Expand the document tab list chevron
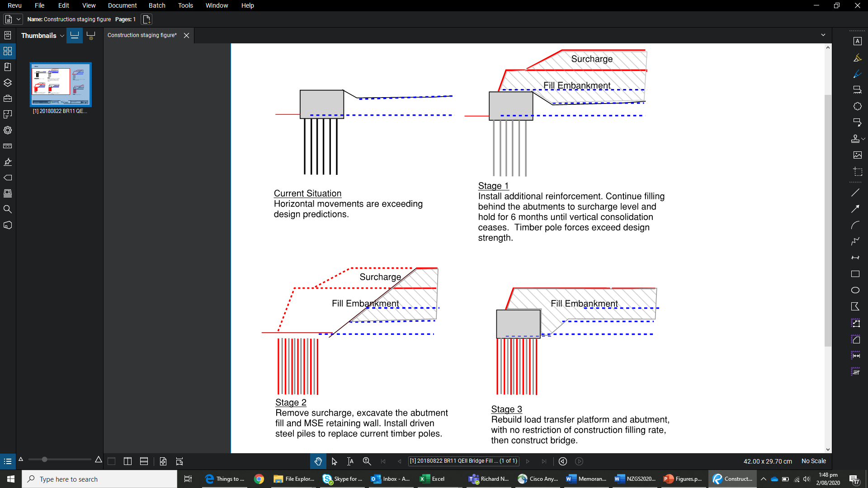Image resolution: width=868 pixels, height=488 pixels. (823, 35)
